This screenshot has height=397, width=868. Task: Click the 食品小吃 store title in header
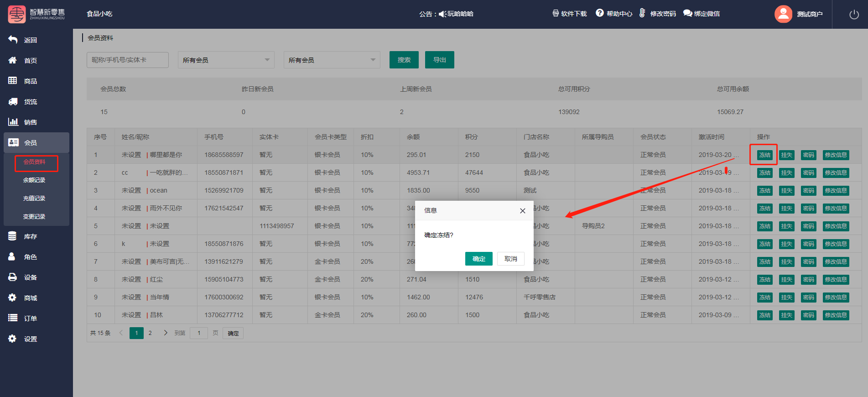pyautogui.click(x=99, y=14)
